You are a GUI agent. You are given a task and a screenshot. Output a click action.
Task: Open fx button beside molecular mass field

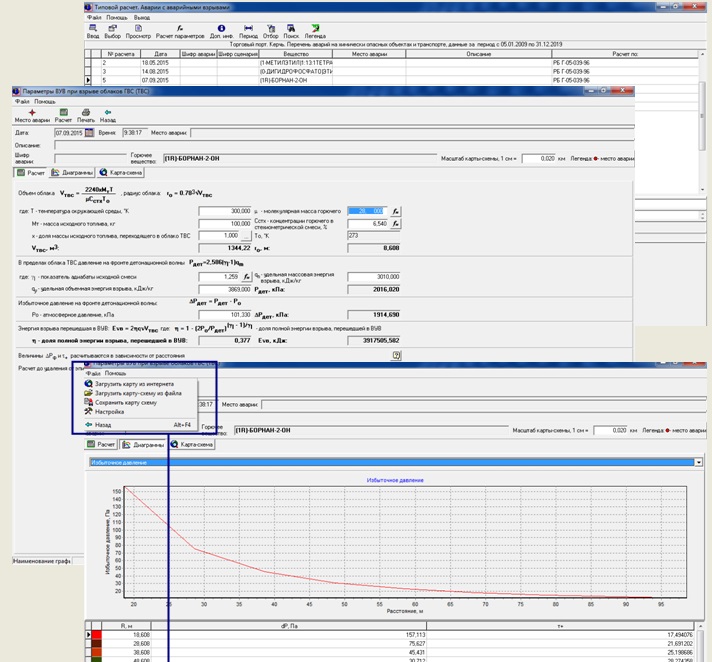tap(395, 211)
